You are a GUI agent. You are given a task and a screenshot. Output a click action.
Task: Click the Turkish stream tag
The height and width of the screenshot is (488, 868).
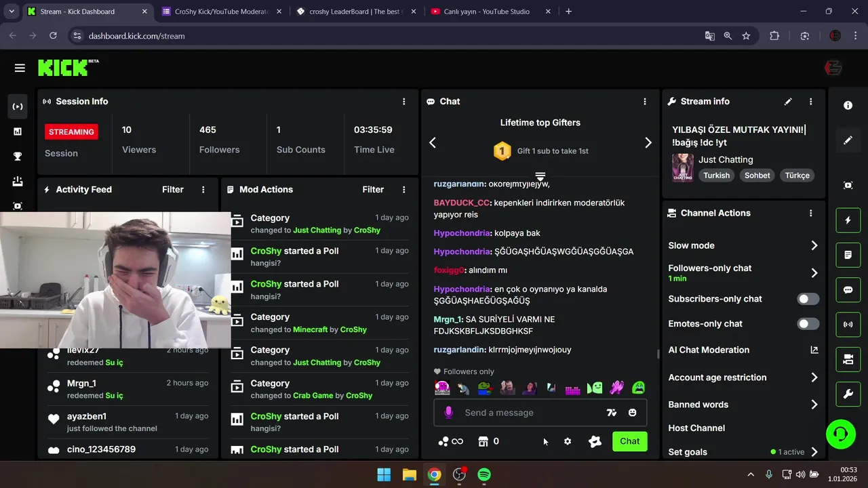716,176
